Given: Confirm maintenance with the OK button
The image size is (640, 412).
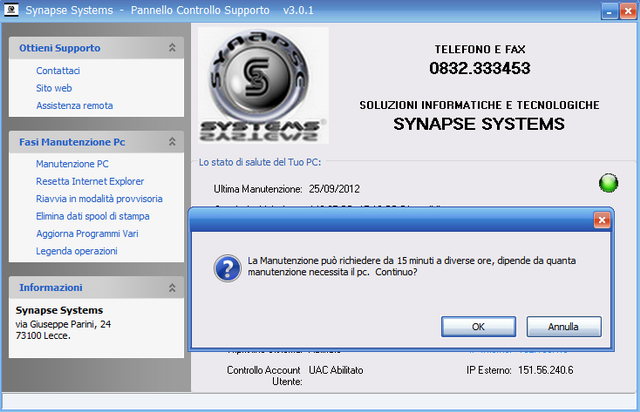Looking at the screenshot, I should (x=478, y=327).
